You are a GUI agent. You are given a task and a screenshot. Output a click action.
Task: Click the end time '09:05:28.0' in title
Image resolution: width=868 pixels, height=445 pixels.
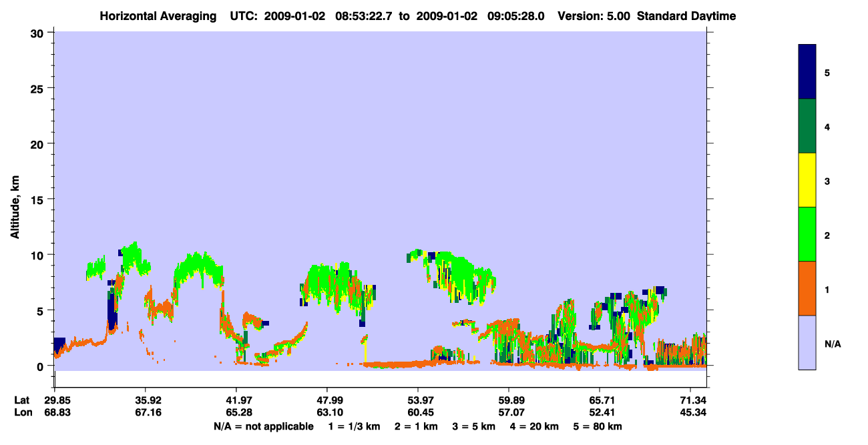click(x=517, y=16)
